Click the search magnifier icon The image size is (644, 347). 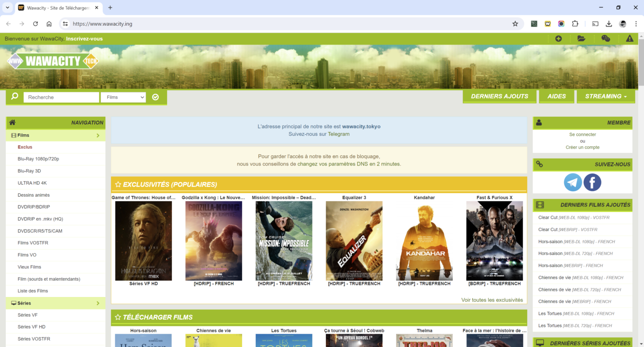pyautogui.click(x=15, y=97)
